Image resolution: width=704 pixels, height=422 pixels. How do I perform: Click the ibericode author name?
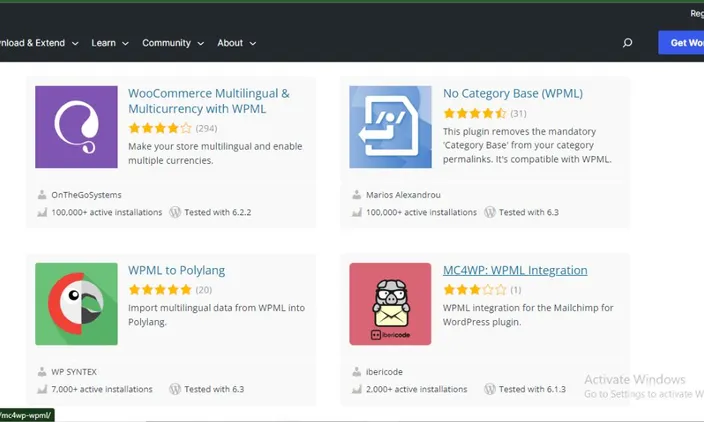point(384,372)
